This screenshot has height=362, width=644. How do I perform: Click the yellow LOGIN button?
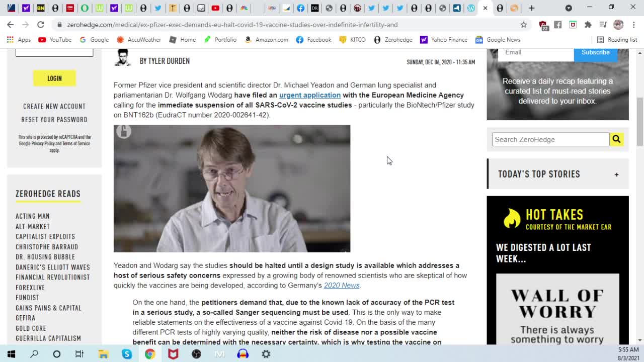click(x=54, y=78)
